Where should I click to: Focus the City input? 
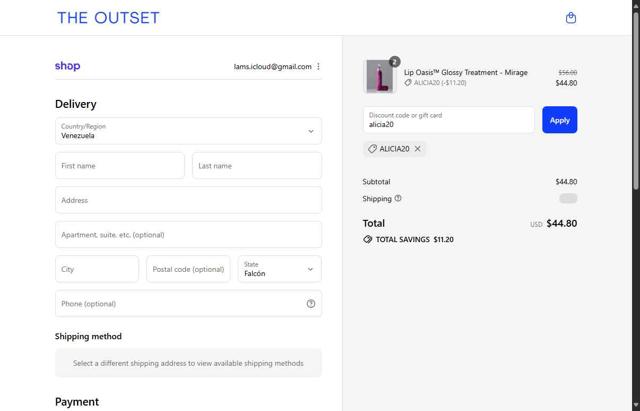click(97, 269)
